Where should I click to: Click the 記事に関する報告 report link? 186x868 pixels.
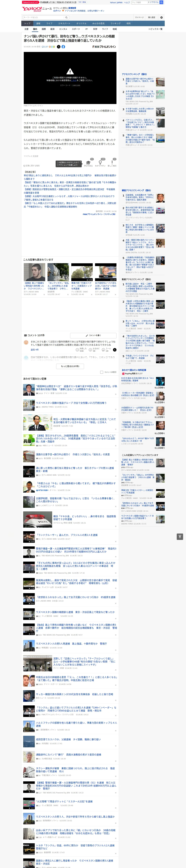pyautogui.click(x=32, y=166)
